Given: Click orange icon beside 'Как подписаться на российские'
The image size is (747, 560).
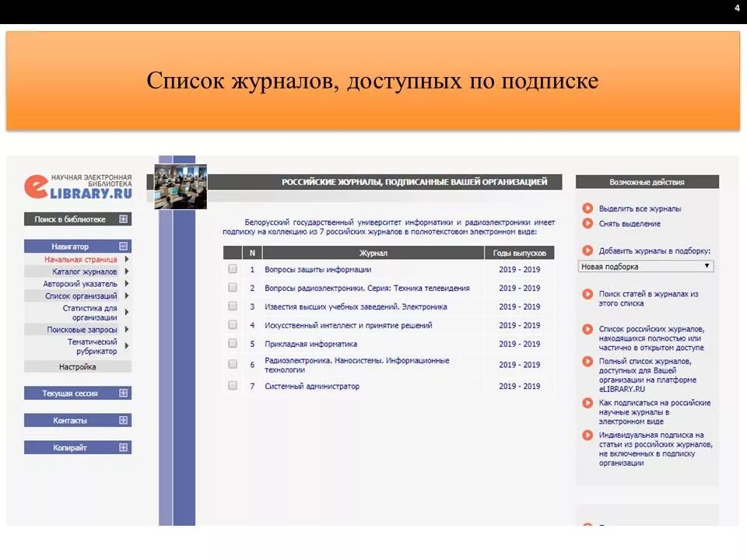Looking at the screenshot, I should tap(587, 403).
